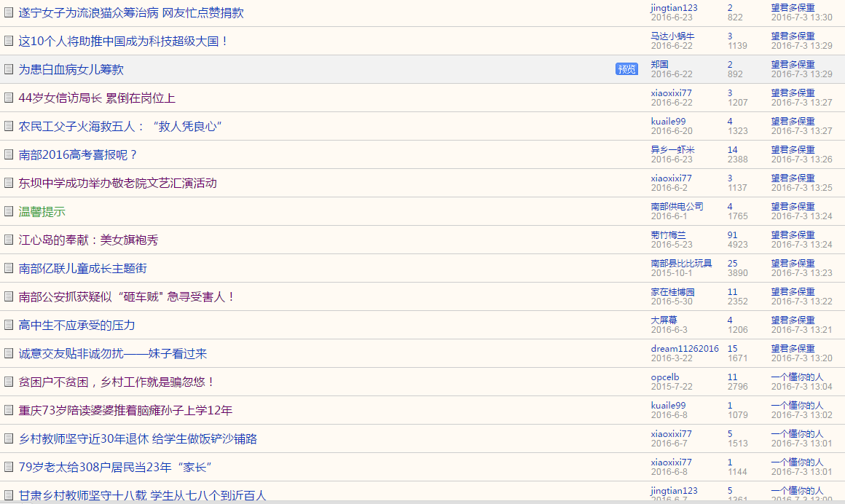Click thread icon beside 南部亿联儿童成长主题街
Viewport: 845px width, 504px height.
9,268
